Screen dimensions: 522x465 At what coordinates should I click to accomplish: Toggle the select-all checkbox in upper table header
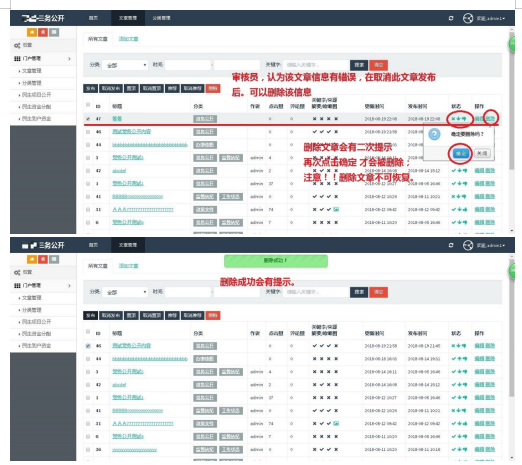88,104
